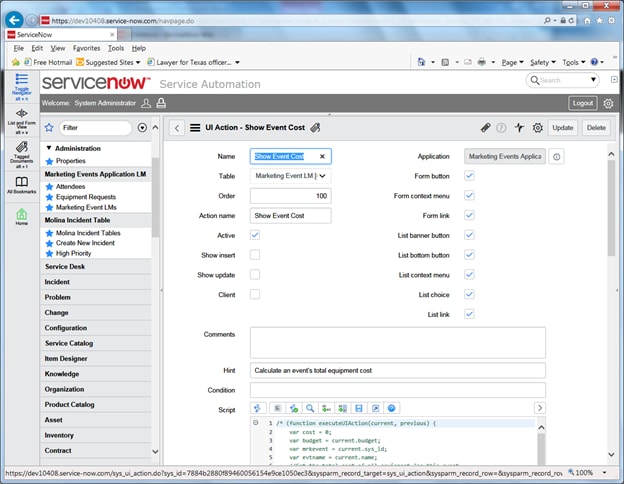
Task: Click the activity stream icon
Action: click(x=519, y=128)
